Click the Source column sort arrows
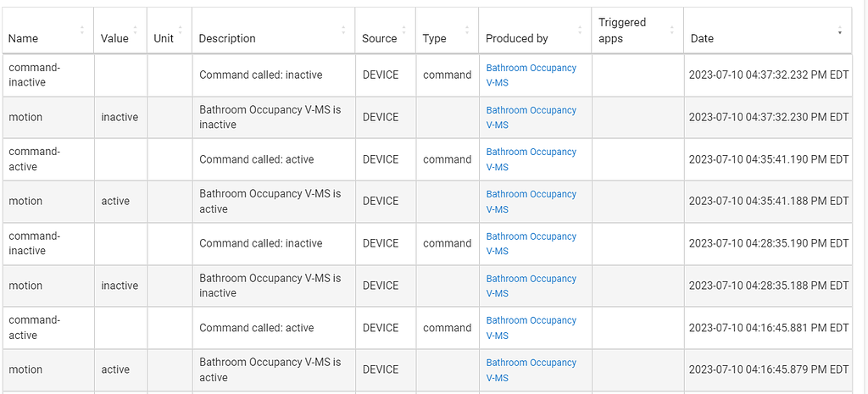Screen dimensions: 868x394 point(405,31)
